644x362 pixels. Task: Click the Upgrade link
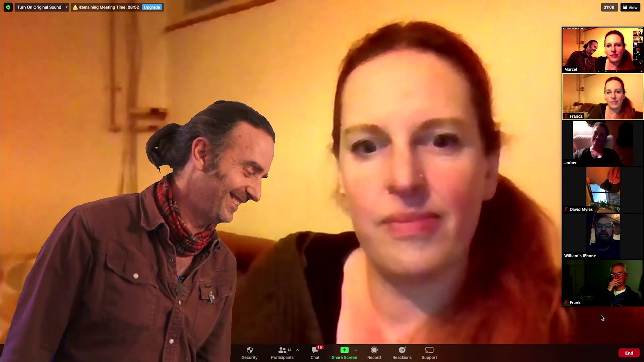[x=151, y=7]
